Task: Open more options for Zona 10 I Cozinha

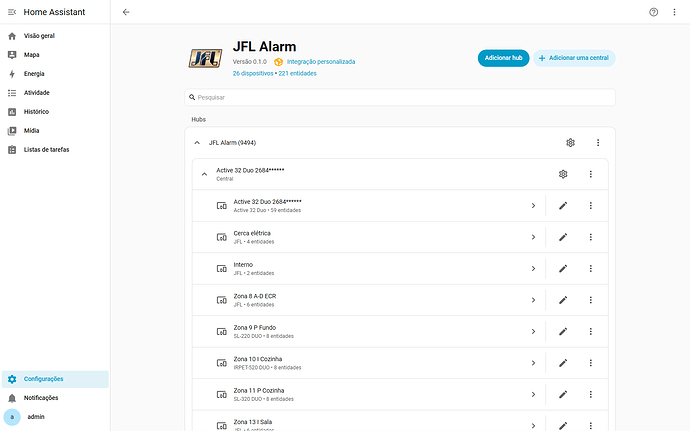Action: (591, 363)
